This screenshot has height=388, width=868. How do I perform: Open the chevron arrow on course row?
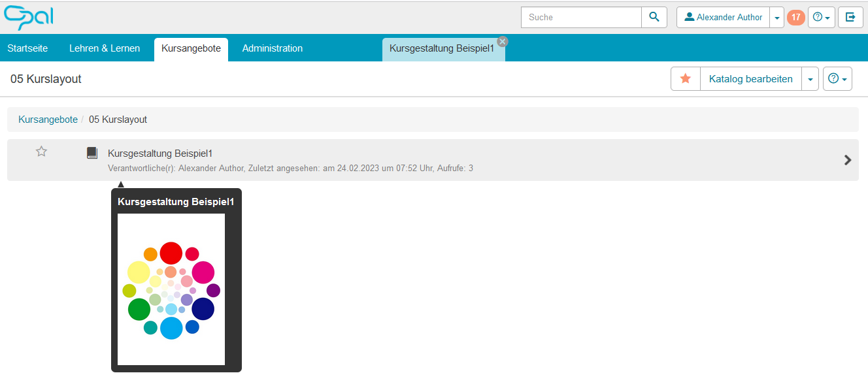(848, 160)
